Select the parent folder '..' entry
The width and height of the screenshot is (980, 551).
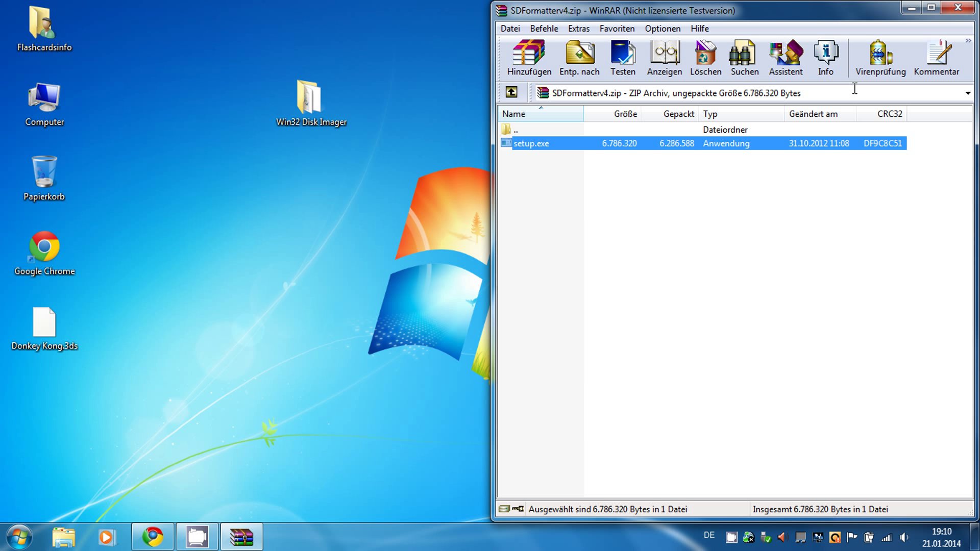[x=516, y=130]
